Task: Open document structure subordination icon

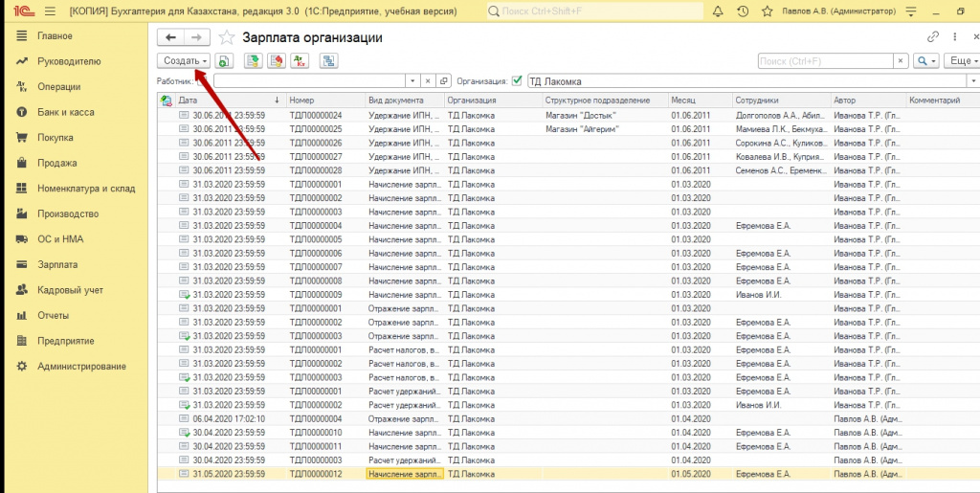Action: tap(329, 60)
